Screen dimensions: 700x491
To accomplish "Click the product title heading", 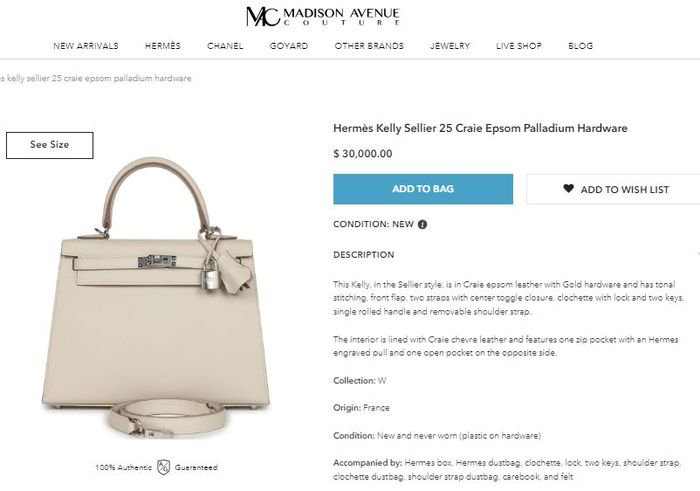I will pyautogui.click(x=480, y=128).
